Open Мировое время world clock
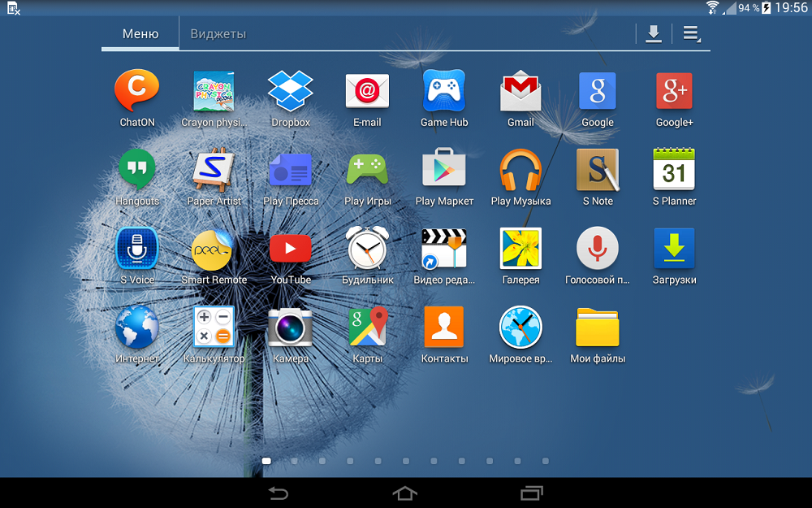Viewport: 812px width, 508px height. click(520, 327)
